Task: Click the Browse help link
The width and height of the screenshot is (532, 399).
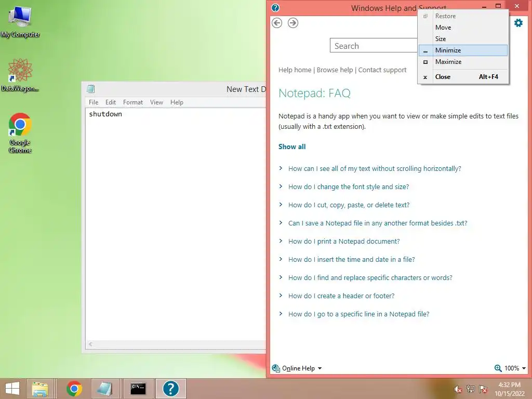Action: pos(335,70)
